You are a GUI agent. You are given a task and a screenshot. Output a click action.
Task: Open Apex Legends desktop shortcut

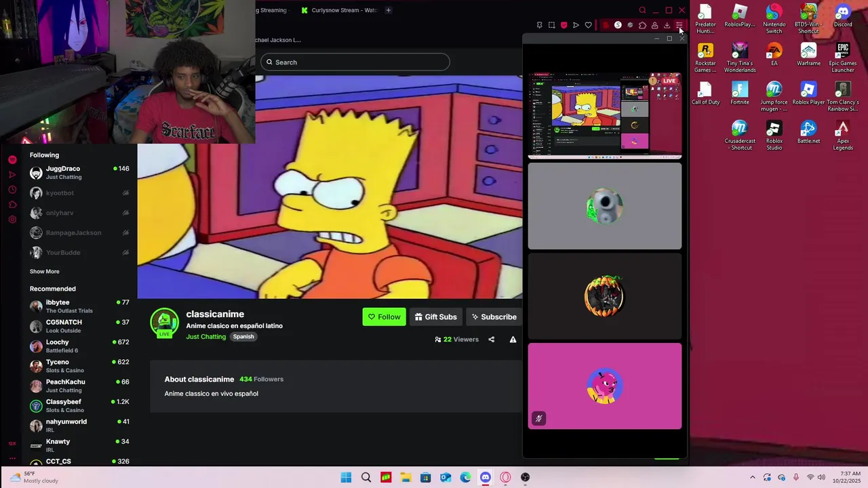point(843,136)
